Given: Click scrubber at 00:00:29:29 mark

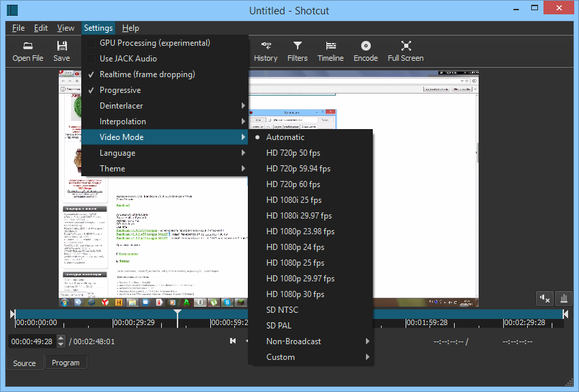Looking at the screenshot, I should [x=134, y=322].
